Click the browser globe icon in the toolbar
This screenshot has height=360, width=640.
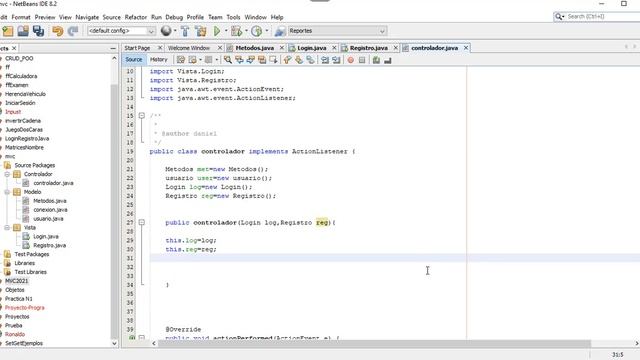click(166, 31)
